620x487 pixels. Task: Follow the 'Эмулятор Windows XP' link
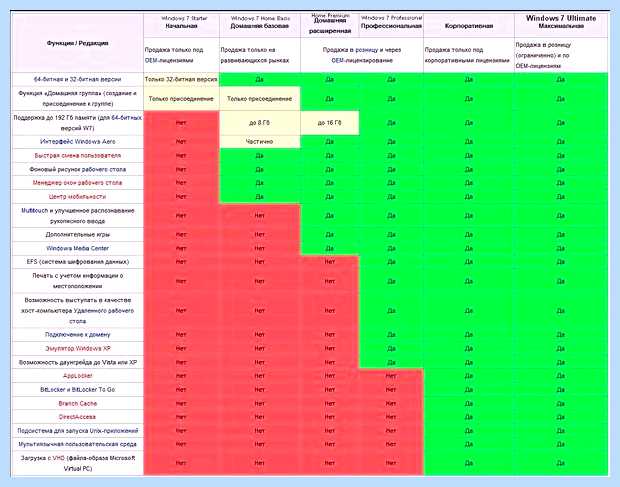(78, 348)
